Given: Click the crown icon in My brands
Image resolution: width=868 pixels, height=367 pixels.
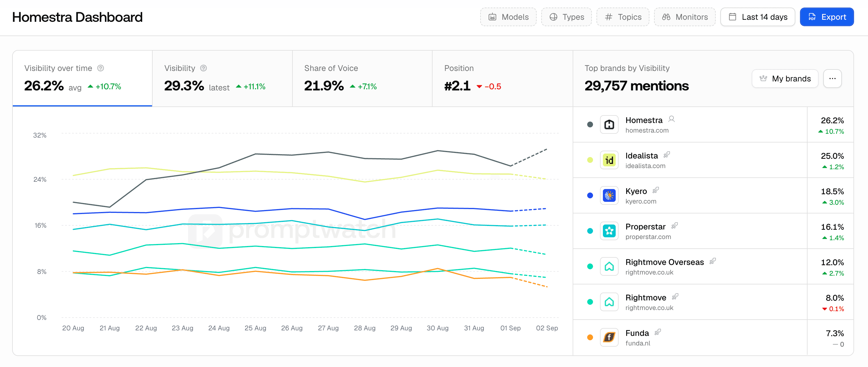Looking at the screenshot, I should (x=763, y=79).
